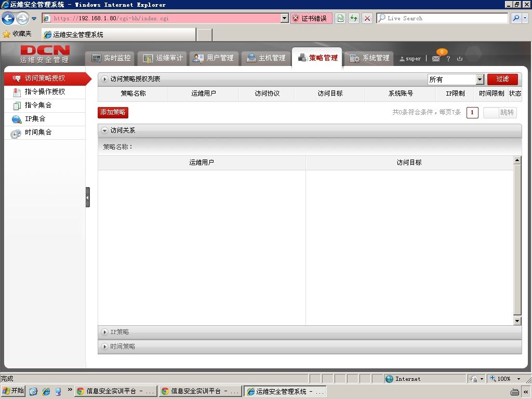The image size is (532, 399).
Task: Click the 运维安全管理系统 taskbar button
Action: 285,391
